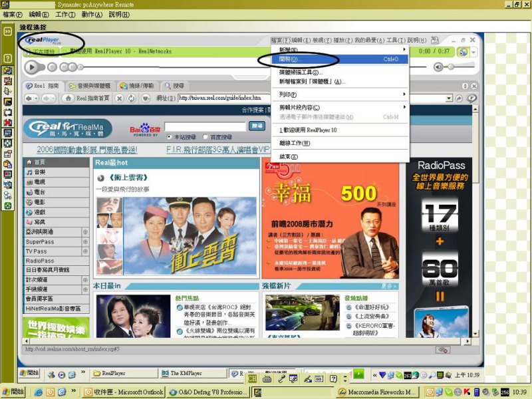Go forward with the RealPlayer browser forward arrow

(x=46, y=98)
